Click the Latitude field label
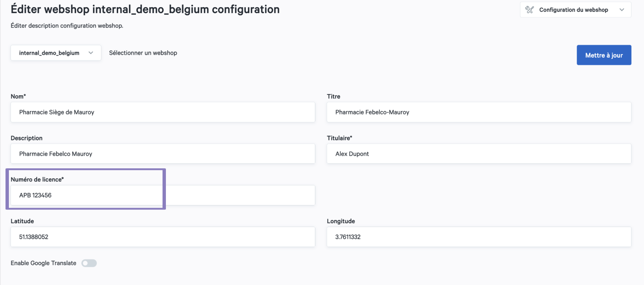The image size is (644, 285). (22, 221)
